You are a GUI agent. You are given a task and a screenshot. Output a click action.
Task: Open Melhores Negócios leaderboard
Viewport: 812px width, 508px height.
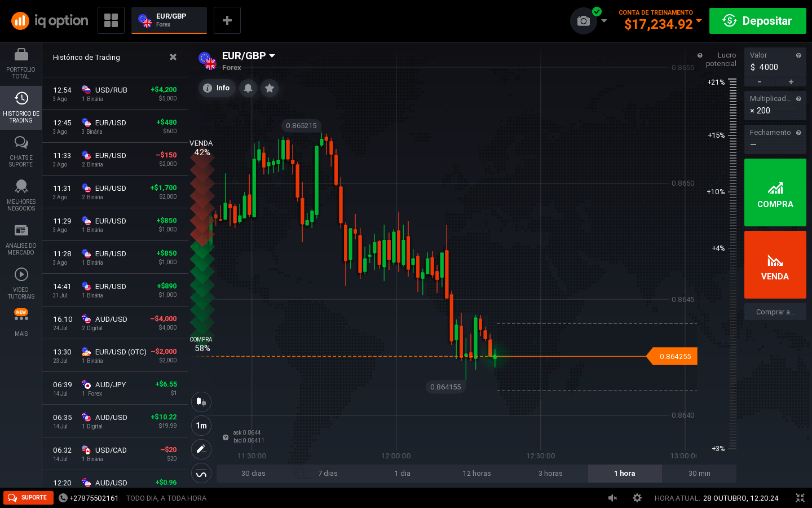tap(21, 196)
